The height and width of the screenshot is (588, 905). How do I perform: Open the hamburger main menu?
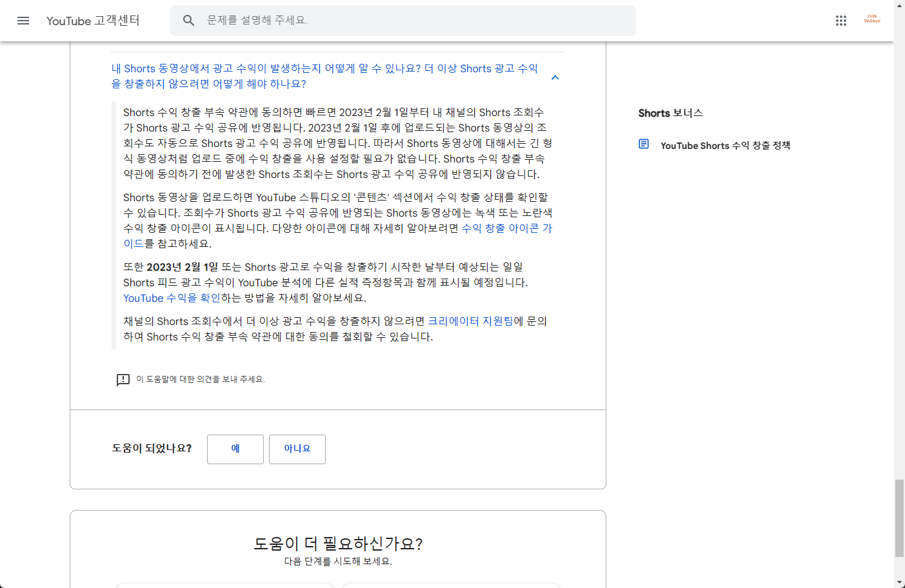point(23,21)
